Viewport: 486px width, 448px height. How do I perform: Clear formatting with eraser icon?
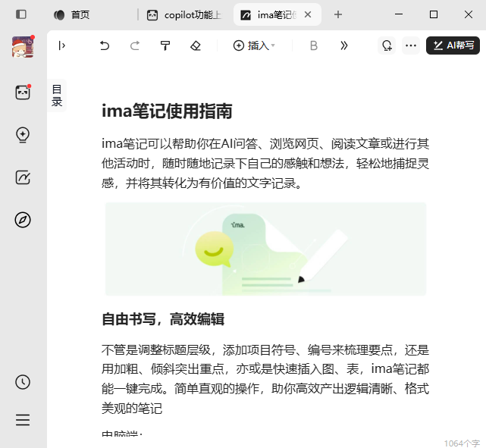196,45
